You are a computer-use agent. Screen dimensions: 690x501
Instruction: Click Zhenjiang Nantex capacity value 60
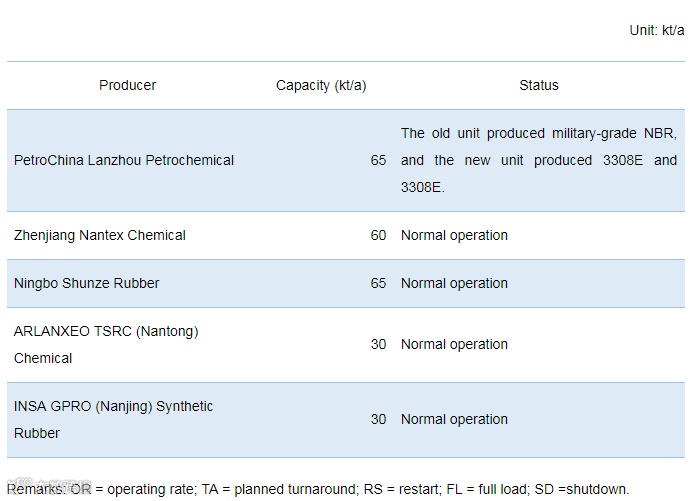pos(378,235)
